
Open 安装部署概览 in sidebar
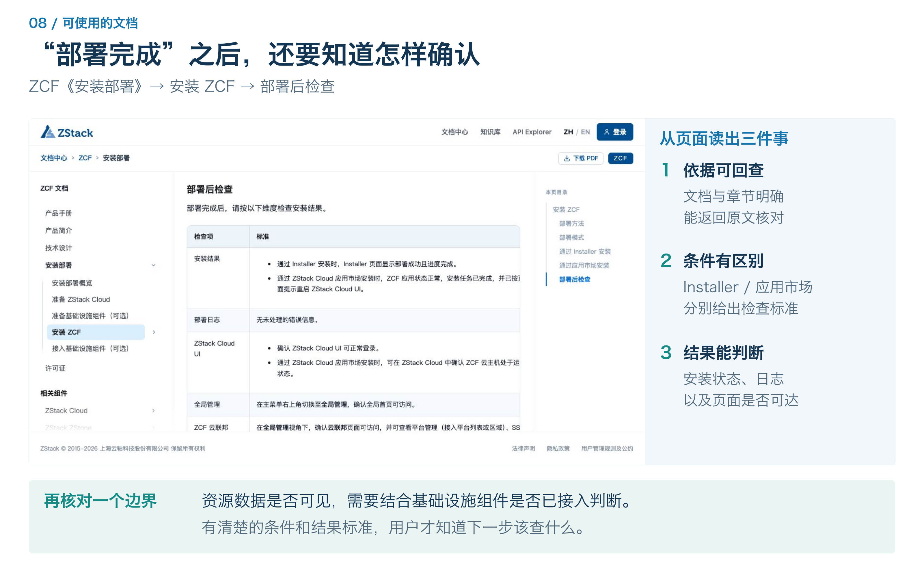point(72,283)
